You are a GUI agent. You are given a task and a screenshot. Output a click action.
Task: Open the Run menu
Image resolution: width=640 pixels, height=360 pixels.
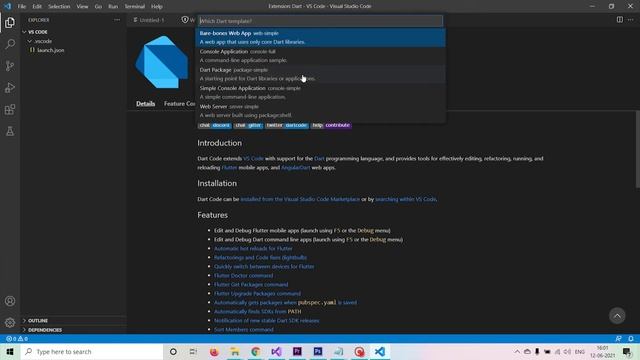(113, 7)
